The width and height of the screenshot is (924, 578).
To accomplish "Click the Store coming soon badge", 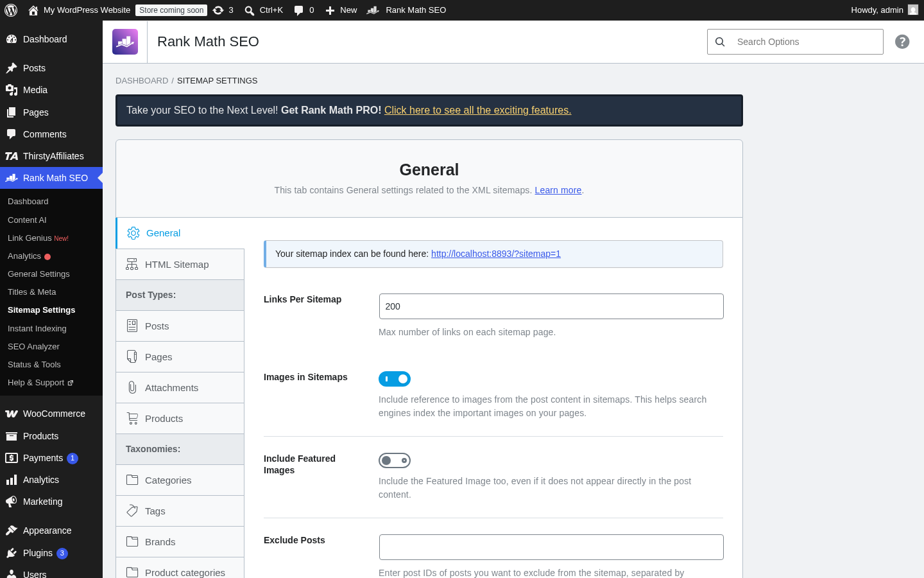I will tap(171, 10).
